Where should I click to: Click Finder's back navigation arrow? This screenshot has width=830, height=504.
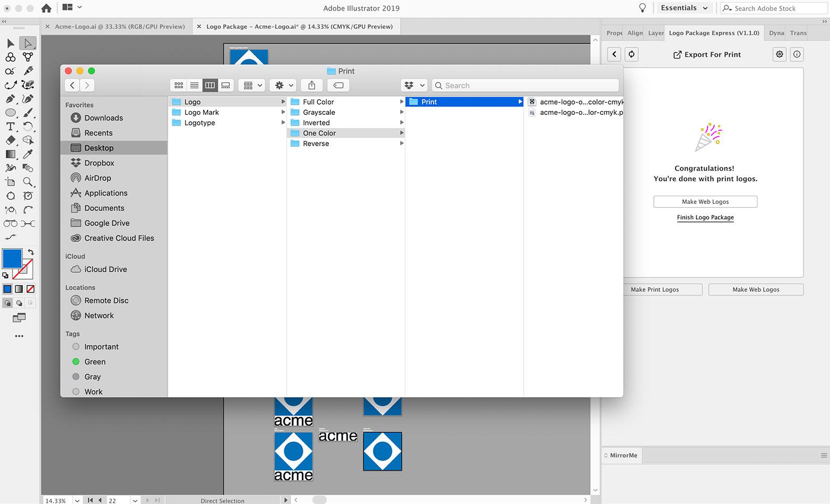[72, 85]
